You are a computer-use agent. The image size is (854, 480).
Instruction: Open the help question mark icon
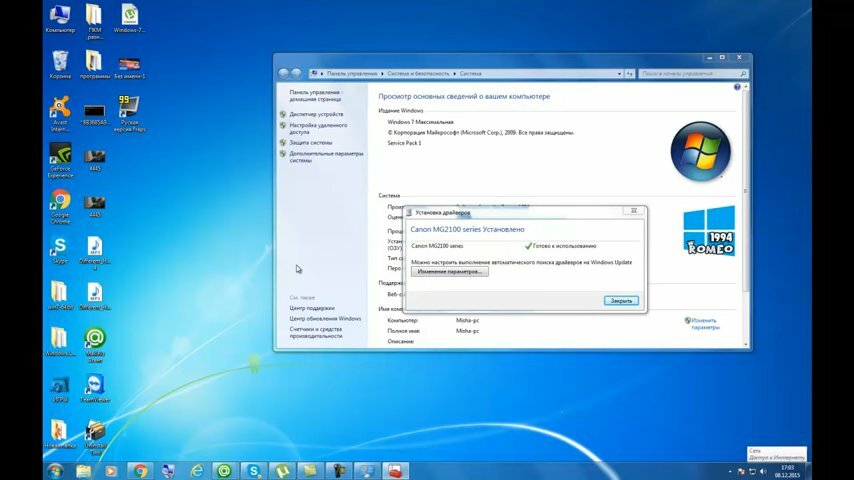click(x=737, y=87)
